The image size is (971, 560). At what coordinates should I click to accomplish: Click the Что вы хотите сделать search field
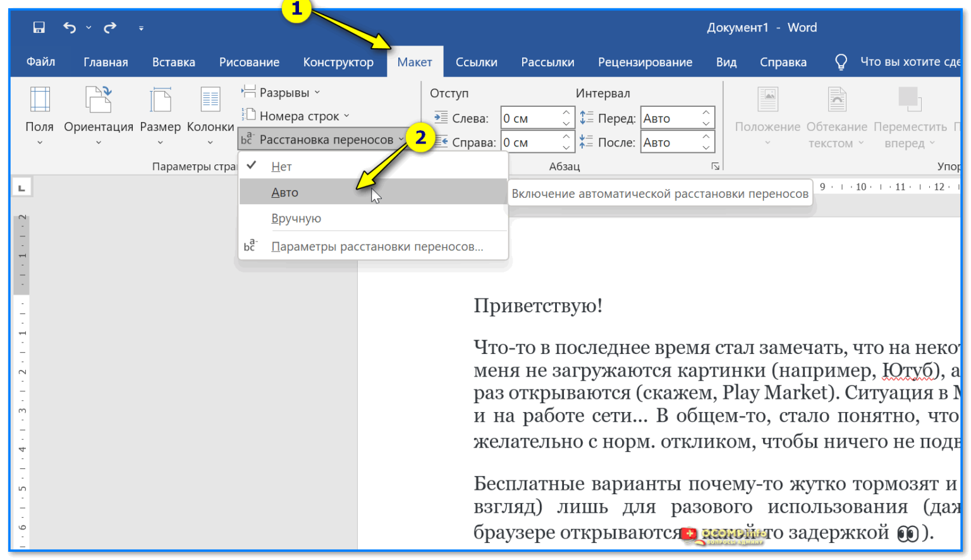[x=910, y=62]
